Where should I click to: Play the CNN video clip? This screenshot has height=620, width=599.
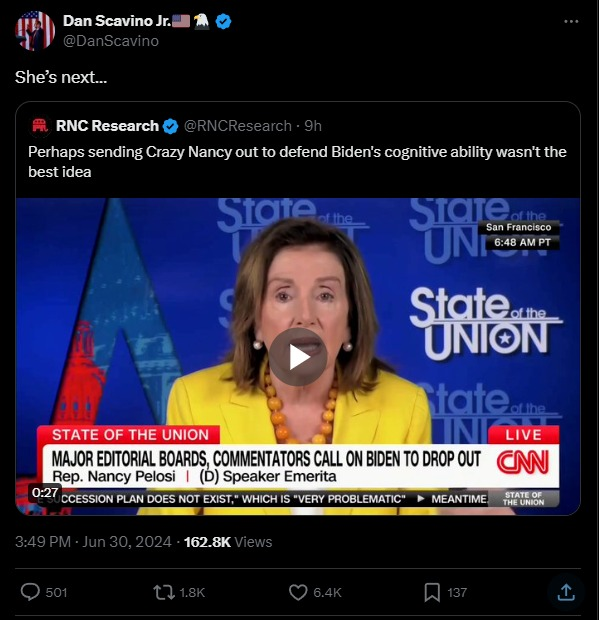click(298, 357)
